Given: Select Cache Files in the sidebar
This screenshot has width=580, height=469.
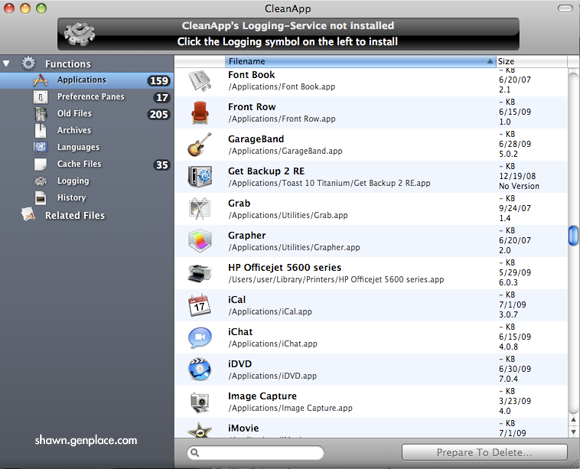Looking at the screenshot, I should click(87, 164).
